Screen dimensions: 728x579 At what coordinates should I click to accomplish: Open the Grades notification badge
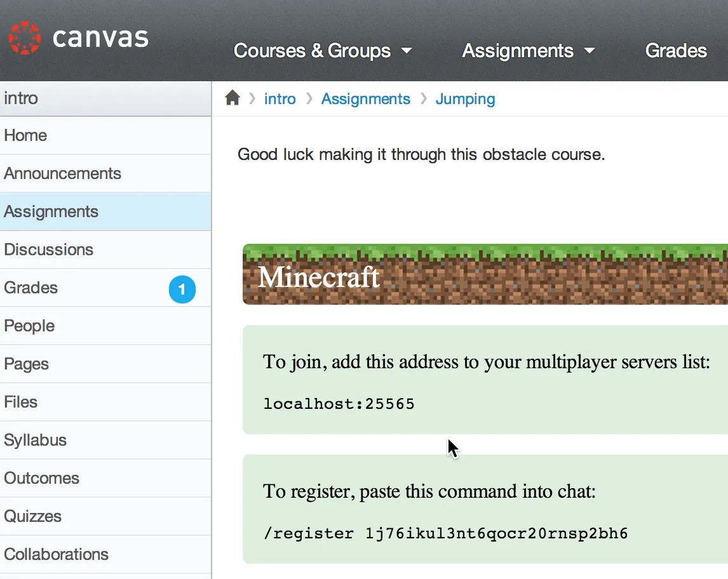point(182,289)
